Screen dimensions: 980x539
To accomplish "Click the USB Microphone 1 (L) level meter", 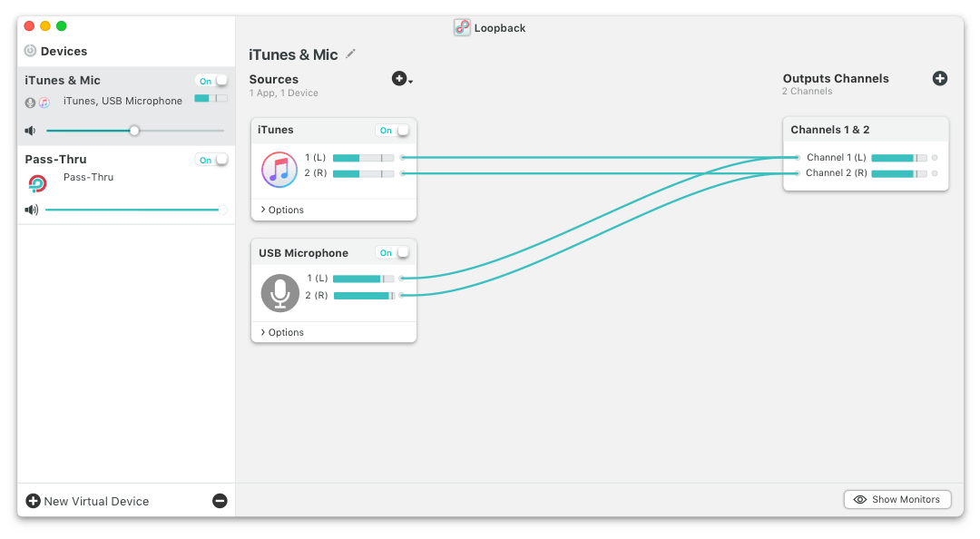I will [x=363, y=279].
